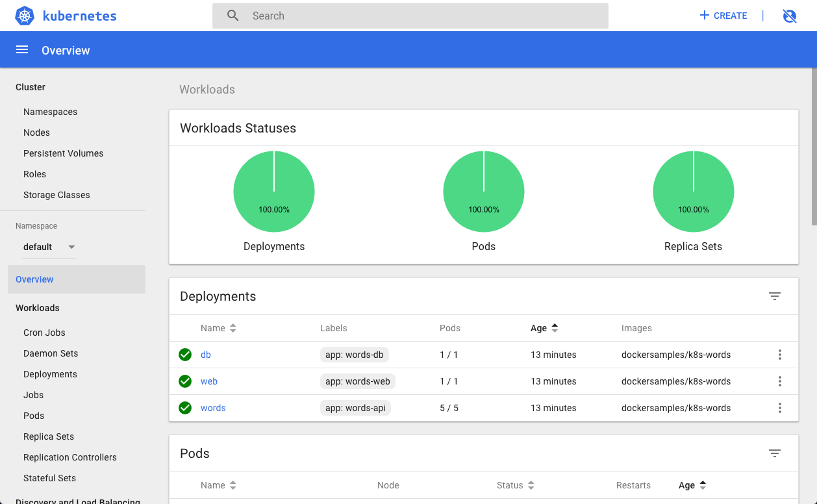Click the Pods 100% pie chart
The image size is (817, 504).
[x=483, y=192]
